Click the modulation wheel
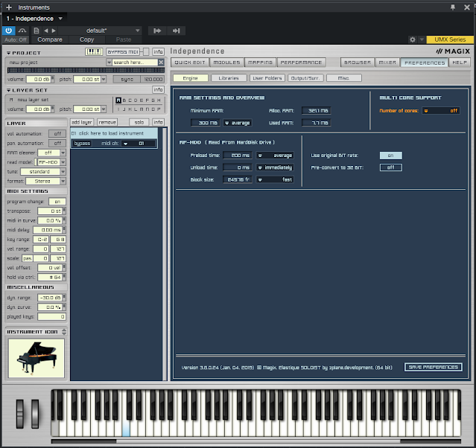This screenshot has height=448, width=476. click(35, 414)
